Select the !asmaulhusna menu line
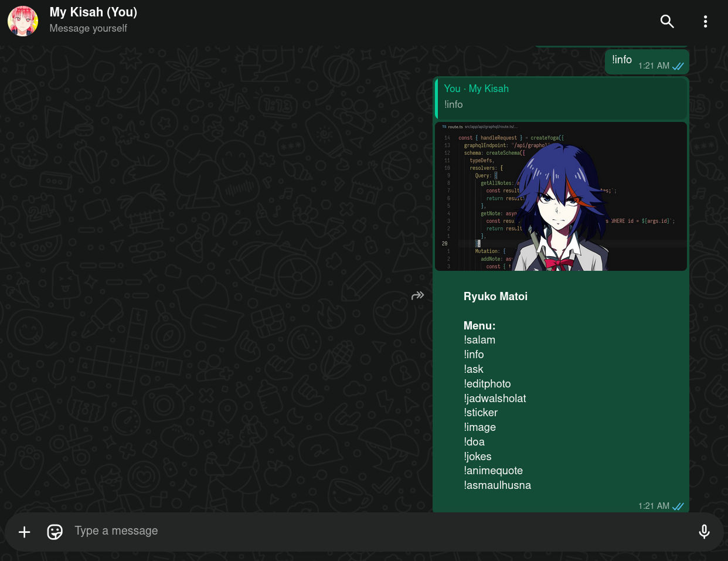Viewport: 728px width, 561px height. tap(497, 485)
